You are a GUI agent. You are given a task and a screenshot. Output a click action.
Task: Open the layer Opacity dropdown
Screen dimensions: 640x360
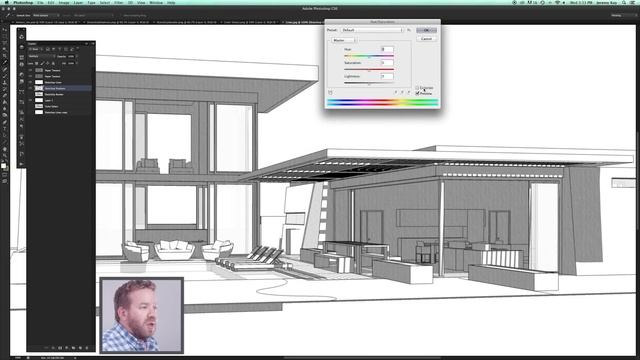point(77,56)
